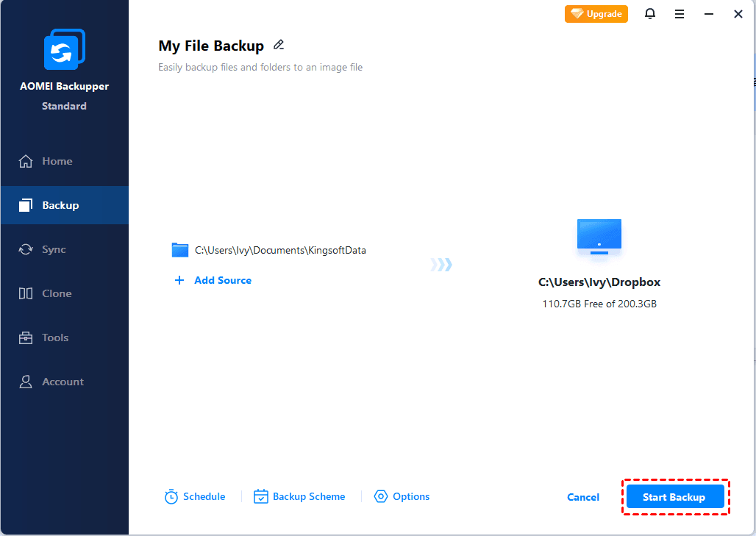
Task: Select the KingsoftData source folder entry
Action: point(269,250)
